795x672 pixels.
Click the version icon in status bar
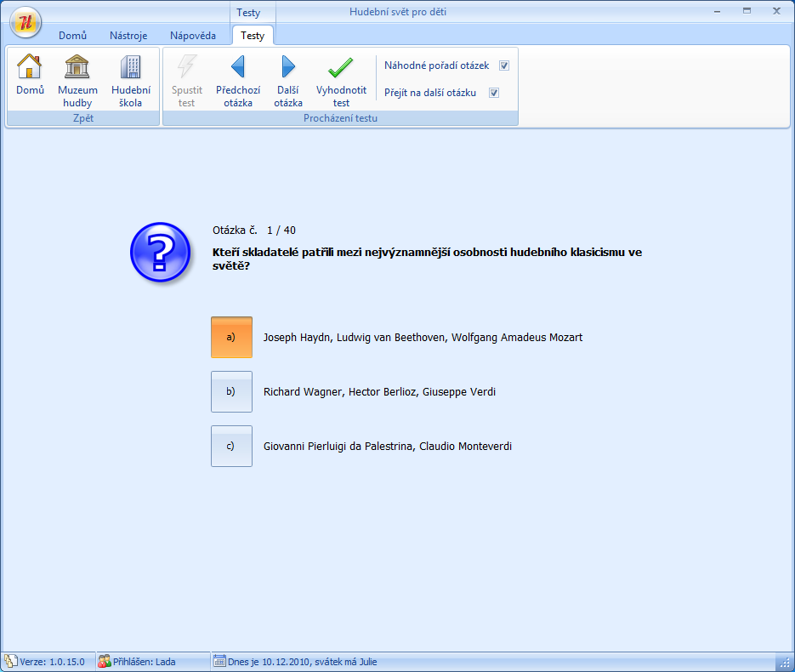coord(11,661)
